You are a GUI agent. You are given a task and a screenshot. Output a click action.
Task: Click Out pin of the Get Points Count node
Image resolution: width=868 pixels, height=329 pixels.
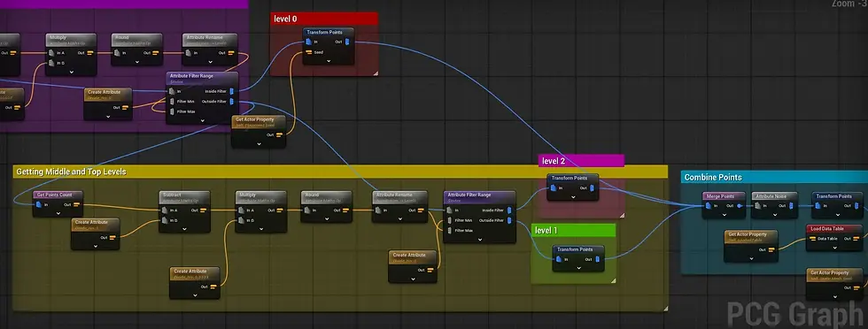76,204
